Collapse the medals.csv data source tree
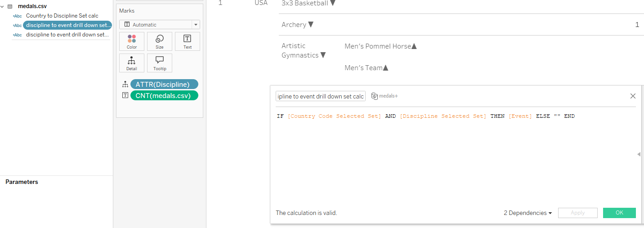644x228 pixels. [2, 6]
